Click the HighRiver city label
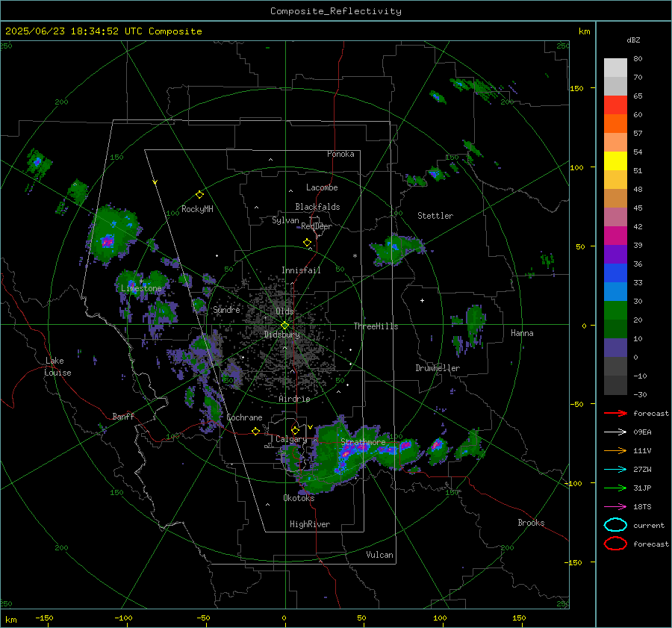The height and width of the screenshot is (628, 672). [x=310, y=524]
